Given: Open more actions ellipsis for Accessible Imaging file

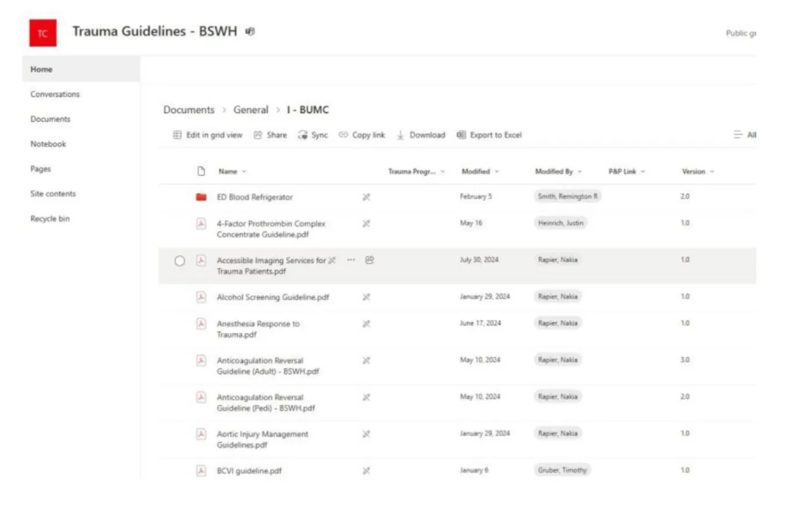Looking at the screenshot, I should pos(351,260).
